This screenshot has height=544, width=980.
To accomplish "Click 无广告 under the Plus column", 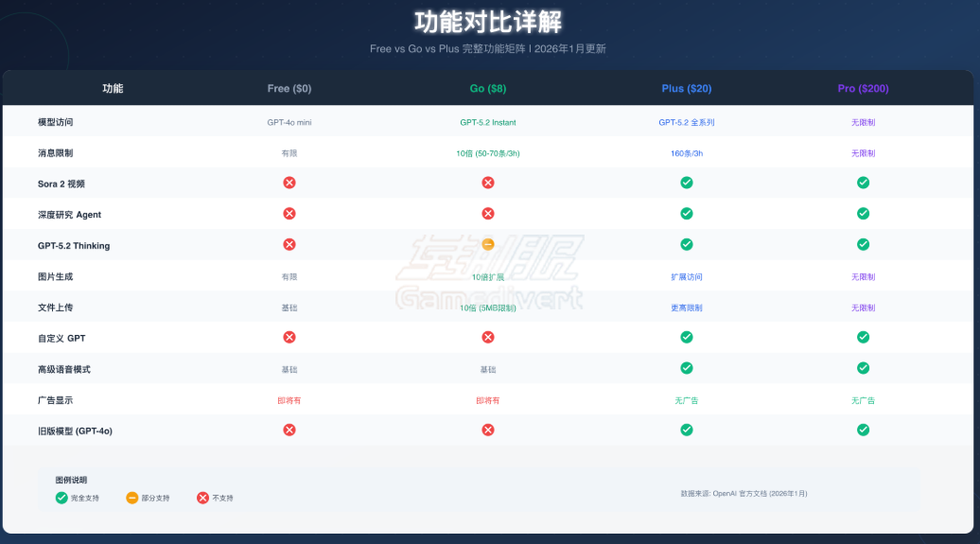I will 687,400.
